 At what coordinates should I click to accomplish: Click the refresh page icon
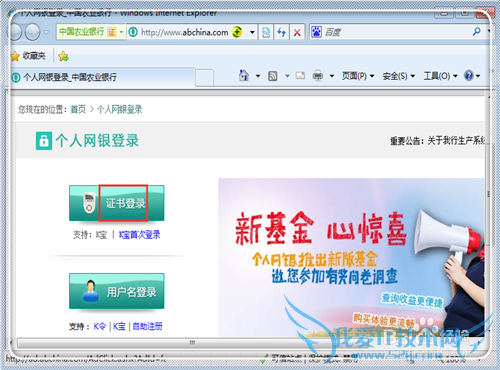coord(282,32)
